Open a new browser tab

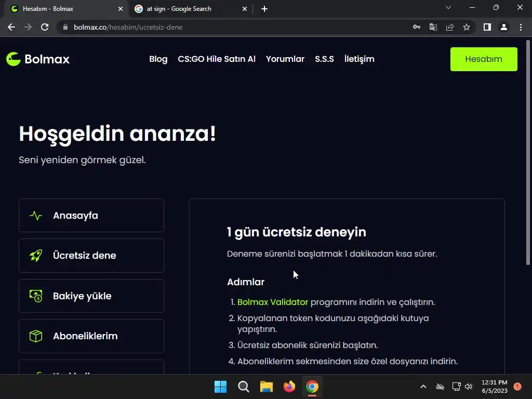point(264,9)
